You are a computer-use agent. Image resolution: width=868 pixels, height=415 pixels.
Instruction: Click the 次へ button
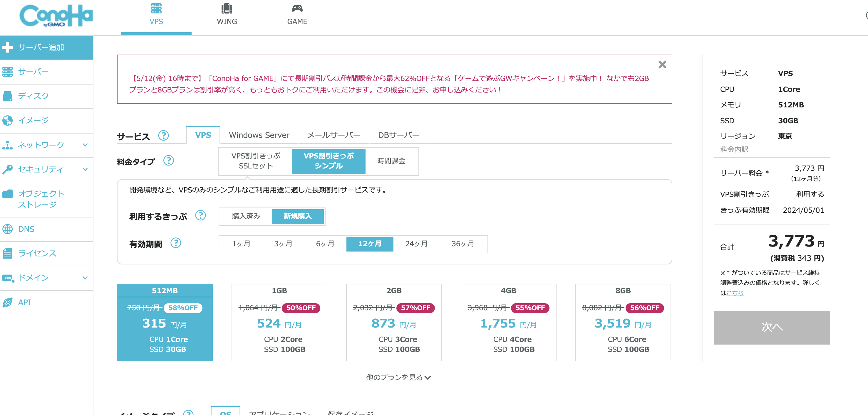[772, 328]
